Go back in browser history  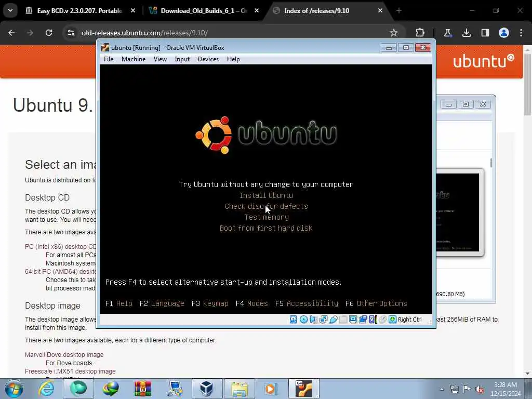(11, 33)
